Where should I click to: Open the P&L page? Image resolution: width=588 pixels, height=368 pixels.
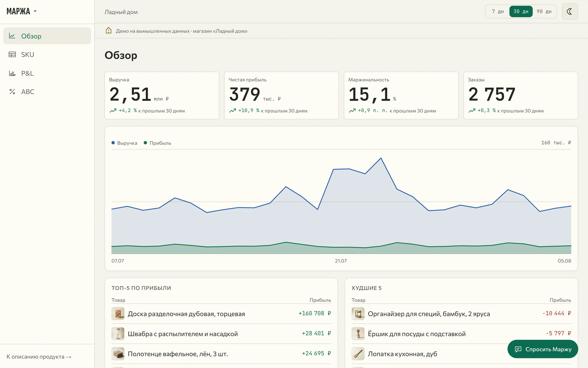coord(47,73)
